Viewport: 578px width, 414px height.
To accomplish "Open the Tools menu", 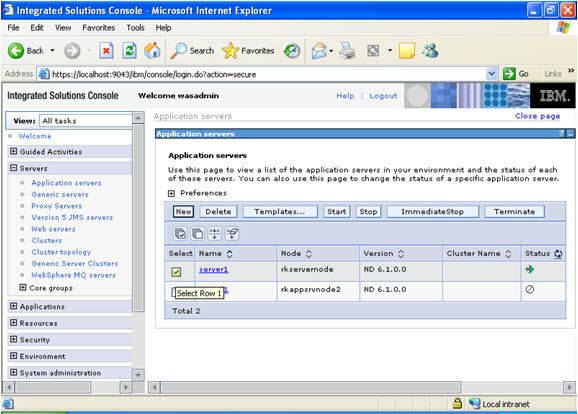I will tap(136, 28).
